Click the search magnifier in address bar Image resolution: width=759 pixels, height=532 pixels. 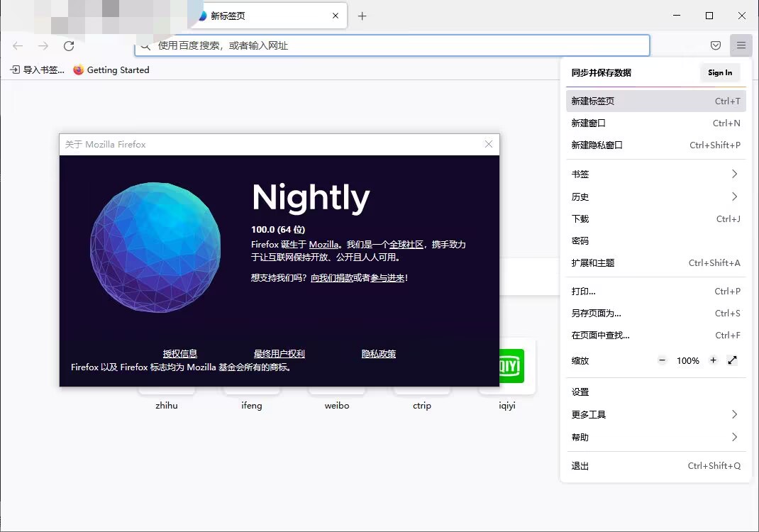point(145,45)
